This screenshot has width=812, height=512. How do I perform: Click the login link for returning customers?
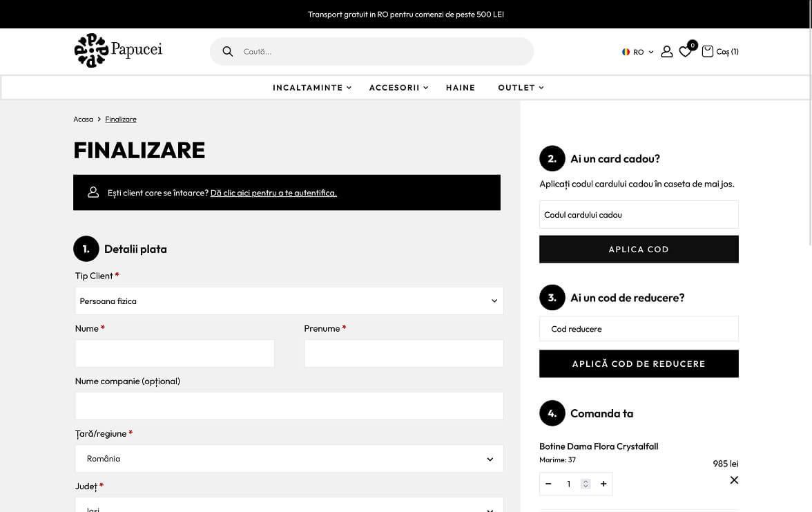coord(273,193)
